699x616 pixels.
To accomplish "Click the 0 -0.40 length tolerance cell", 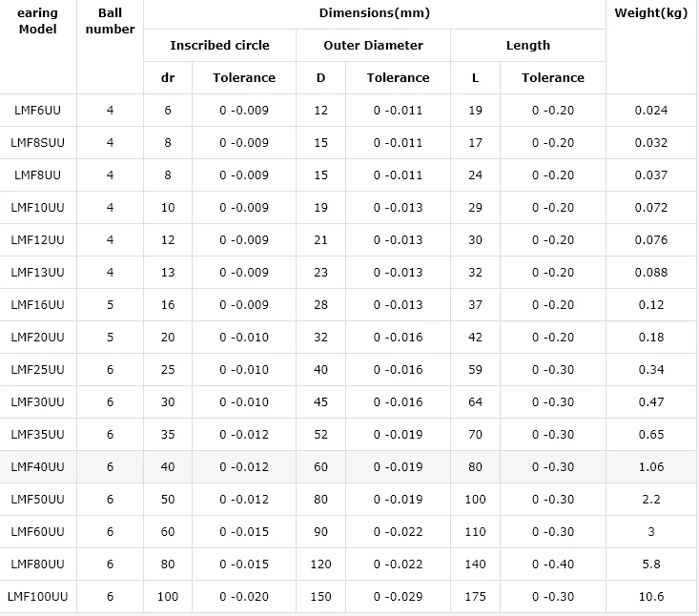I will tap(553, 565).
